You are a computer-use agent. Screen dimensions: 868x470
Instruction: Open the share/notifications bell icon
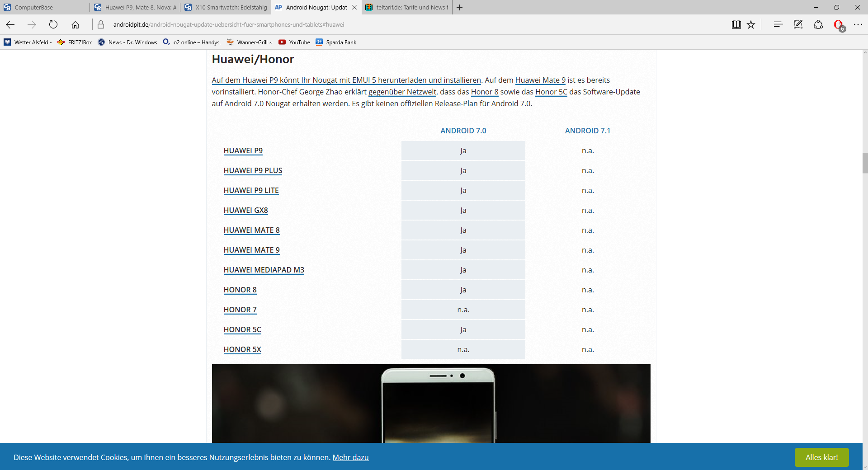[x=818, y=25]
